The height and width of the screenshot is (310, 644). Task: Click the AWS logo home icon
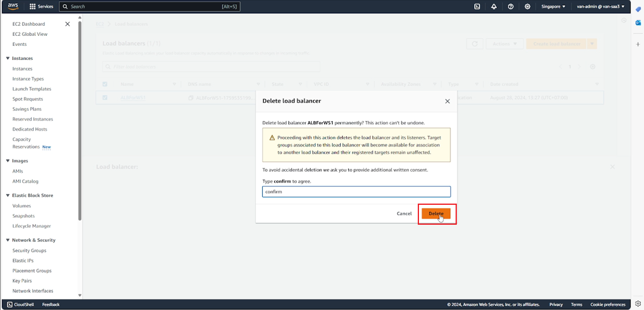click(13, 6)
